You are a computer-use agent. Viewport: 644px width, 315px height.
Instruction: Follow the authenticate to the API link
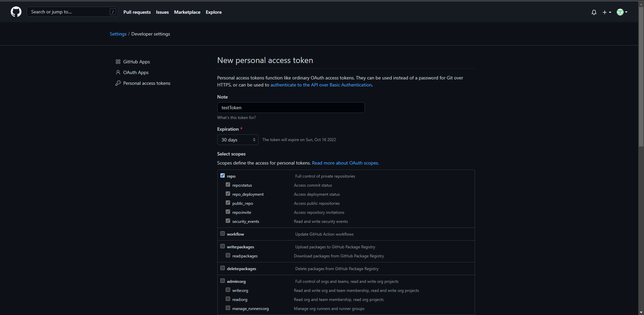click(x=321, y=85)
